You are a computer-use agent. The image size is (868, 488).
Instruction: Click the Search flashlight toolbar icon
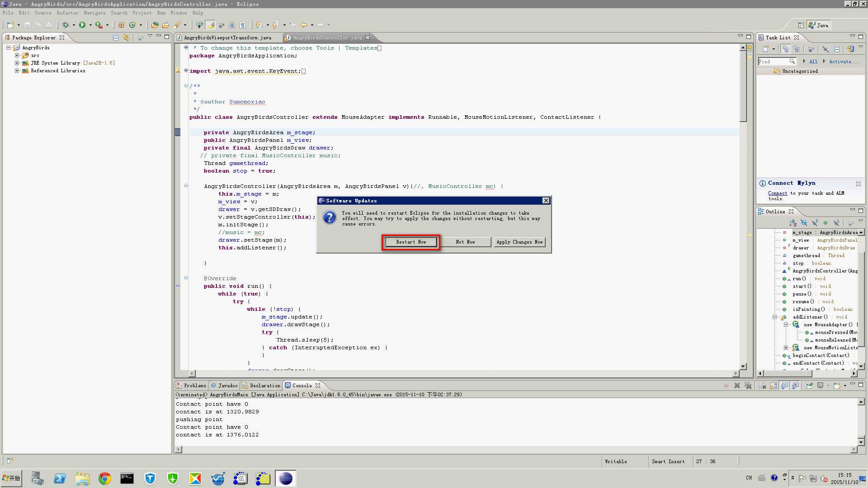(177, 25)
